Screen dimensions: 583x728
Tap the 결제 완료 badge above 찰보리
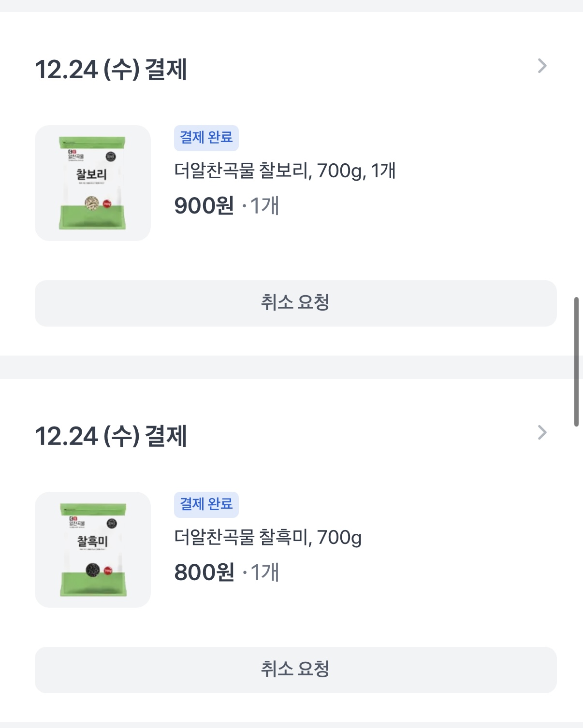coord(206,138)
